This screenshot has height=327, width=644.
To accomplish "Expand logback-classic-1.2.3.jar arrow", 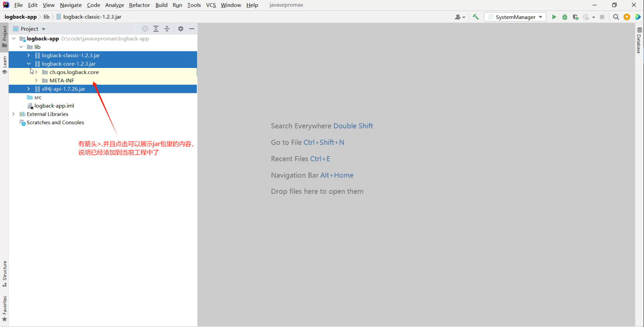I will 28,55.
